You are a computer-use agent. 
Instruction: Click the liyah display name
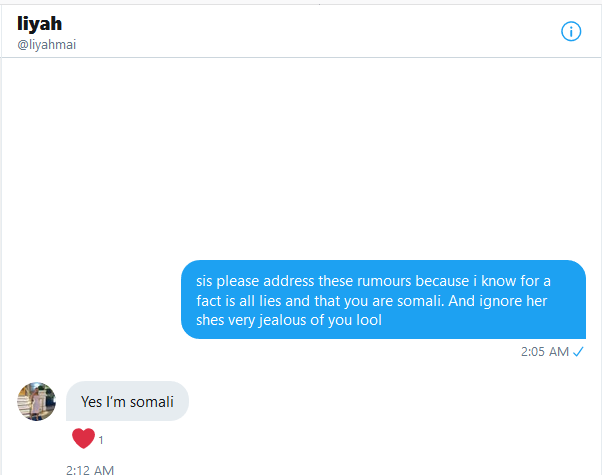(x=40, y=23)
